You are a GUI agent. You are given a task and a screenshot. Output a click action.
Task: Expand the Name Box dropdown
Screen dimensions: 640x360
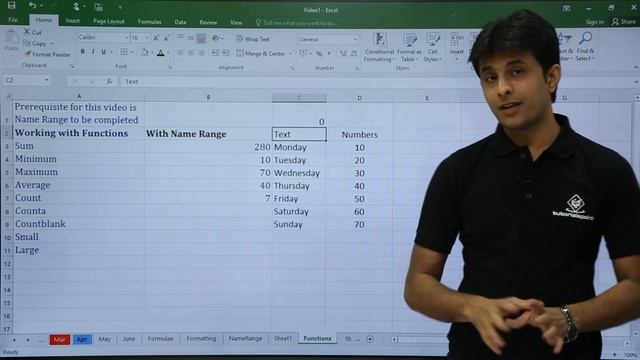point(47,80)
